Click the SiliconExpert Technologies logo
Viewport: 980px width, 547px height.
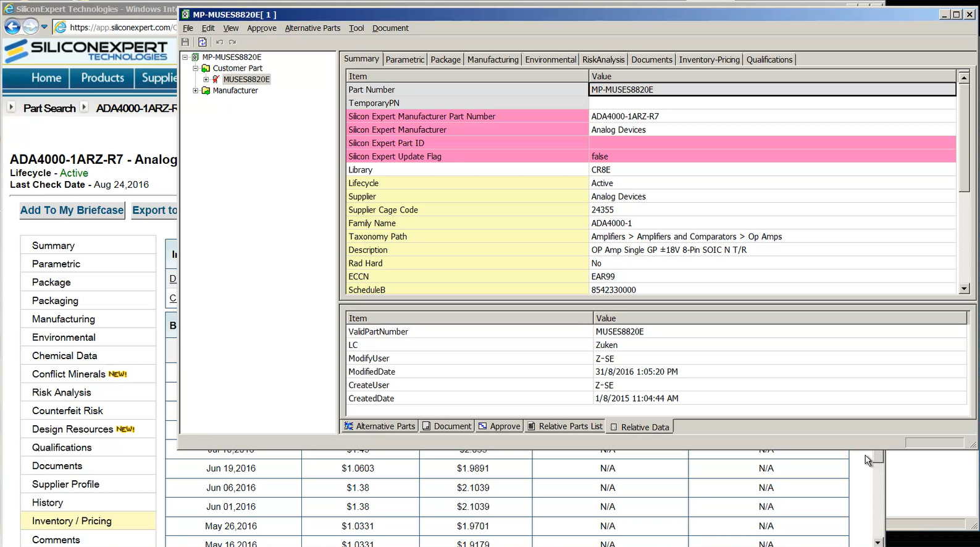click(86, 51)
